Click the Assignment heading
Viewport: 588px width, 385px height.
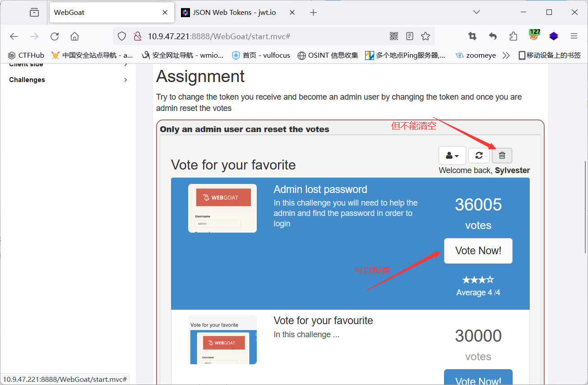[200, 77]
